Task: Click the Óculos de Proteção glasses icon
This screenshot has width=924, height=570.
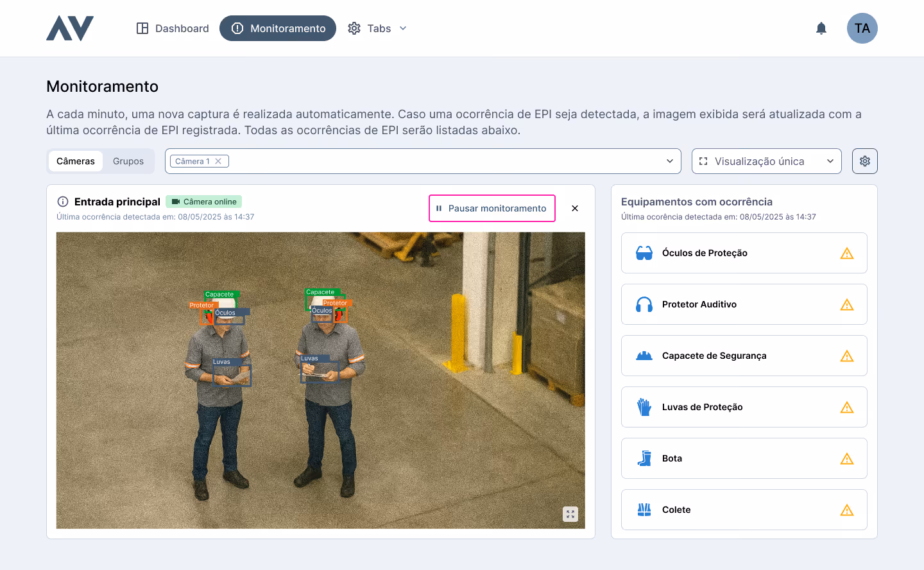Action: [x=644, y=253]
